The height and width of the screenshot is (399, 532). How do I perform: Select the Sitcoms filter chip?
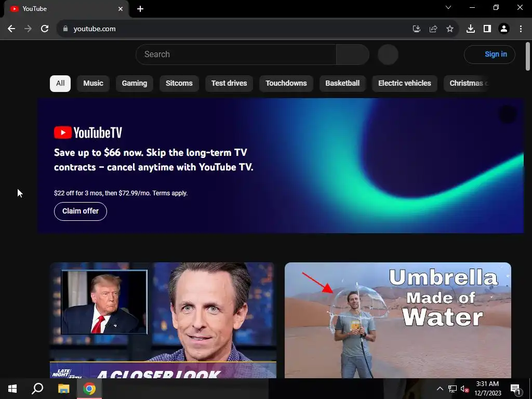click(179, 84)
